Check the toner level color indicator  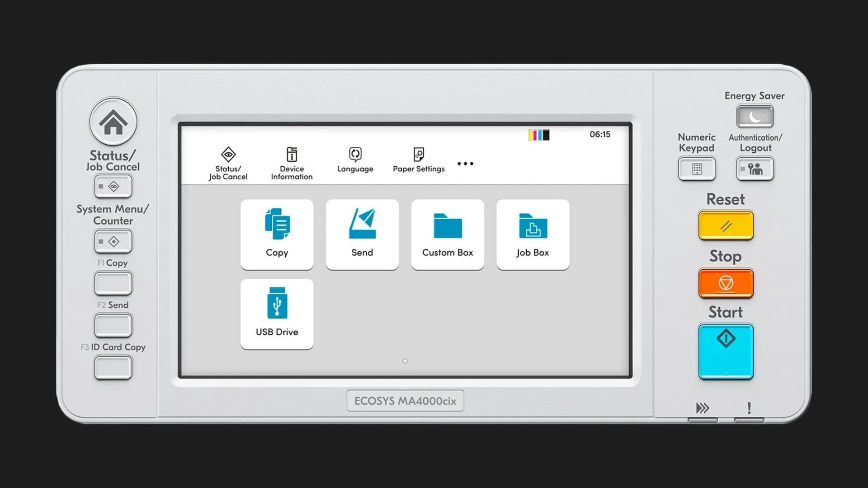click(539, 135)
